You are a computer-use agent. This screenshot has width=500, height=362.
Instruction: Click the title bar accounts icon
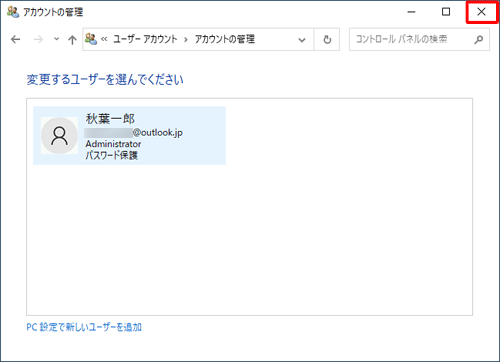13,12
